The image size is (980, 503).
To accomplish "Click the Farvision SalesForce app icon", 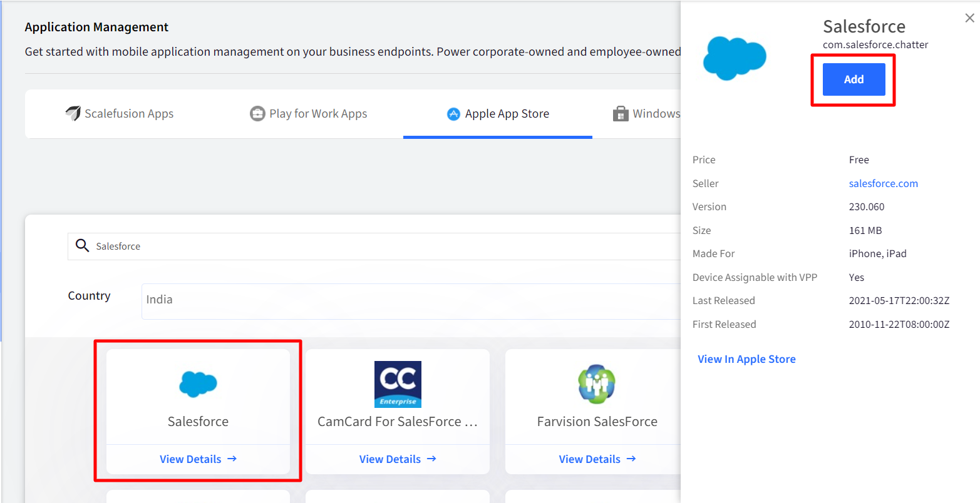I will [x=596, y=384].
